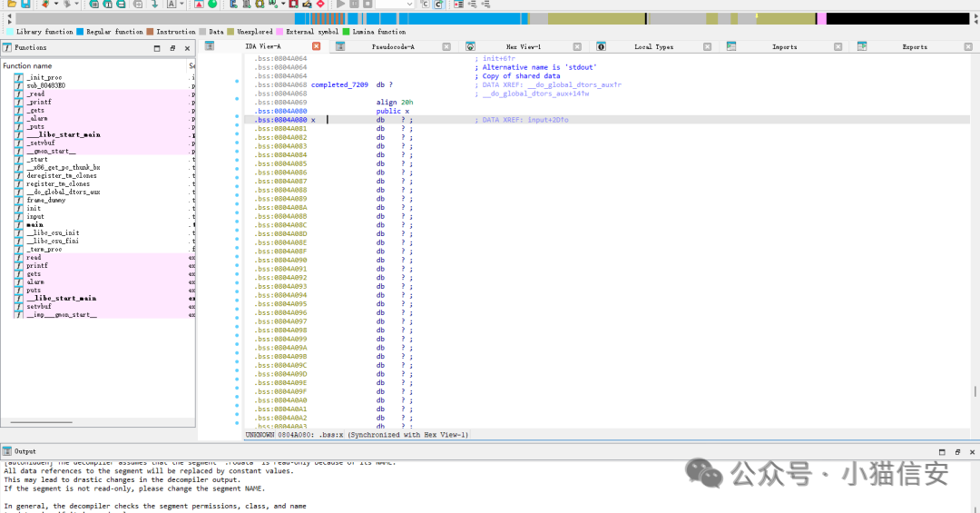Open the Local Types tab
Image resolution: width=980 pixels, height=513 pixels.
pos(653,46)
